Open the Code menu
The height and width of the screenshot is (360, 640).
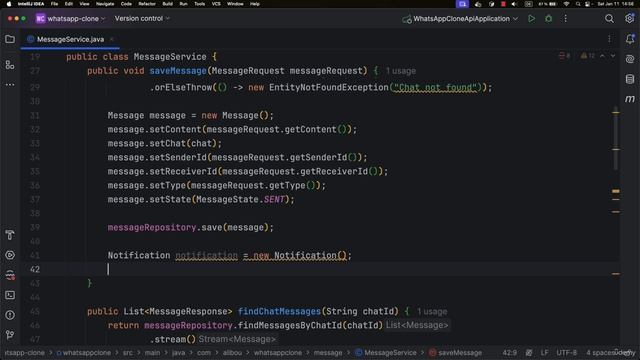(x=126, y=4)
